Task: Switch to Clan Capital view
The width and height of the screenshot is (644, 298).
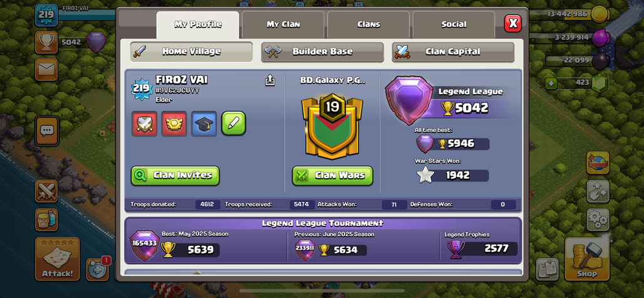Action: tap(453, 52)
